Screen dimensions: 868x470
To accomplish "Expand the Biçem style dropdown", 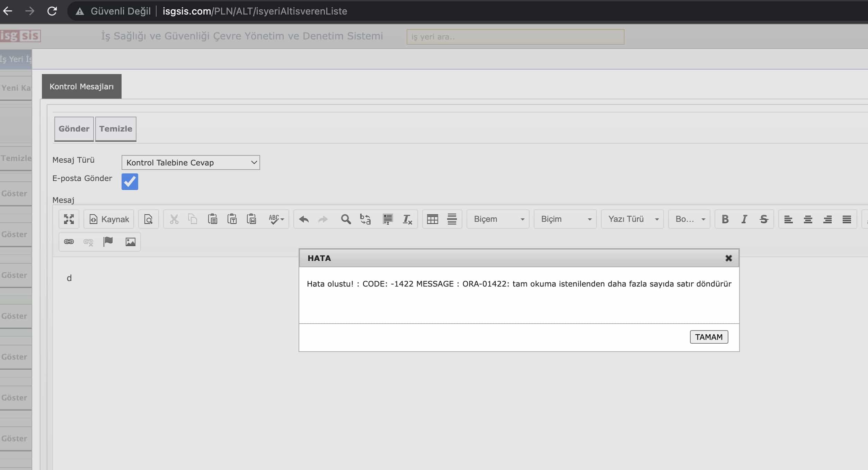I will (x=498, y=219).
